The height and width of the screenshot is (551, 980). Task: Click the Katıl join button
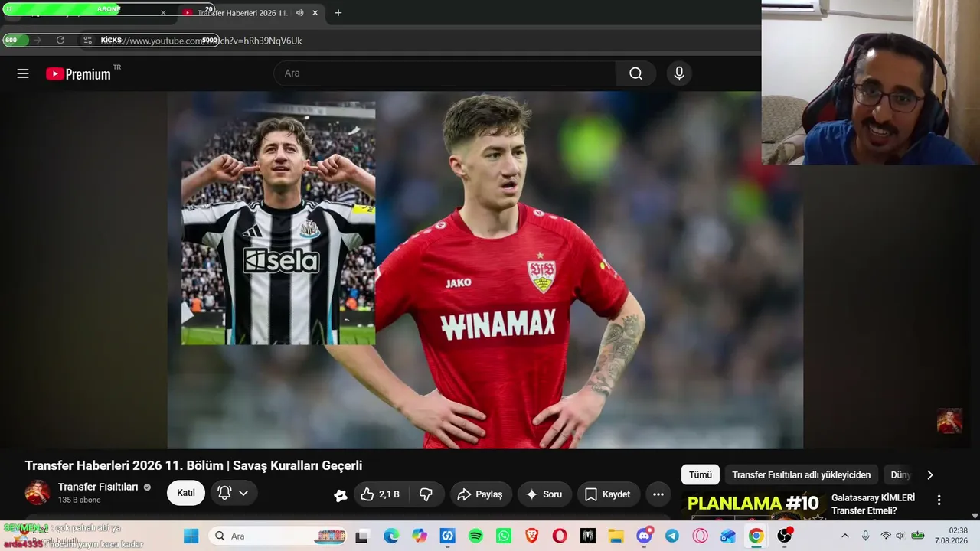[x=186, y=494]
